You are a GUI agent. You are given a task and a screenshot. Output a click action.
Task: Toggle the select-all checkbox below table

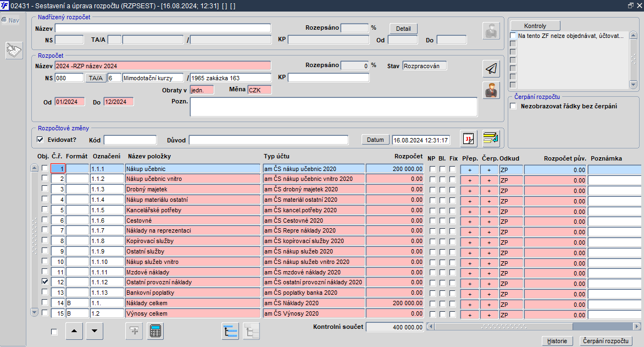(54, 332)
